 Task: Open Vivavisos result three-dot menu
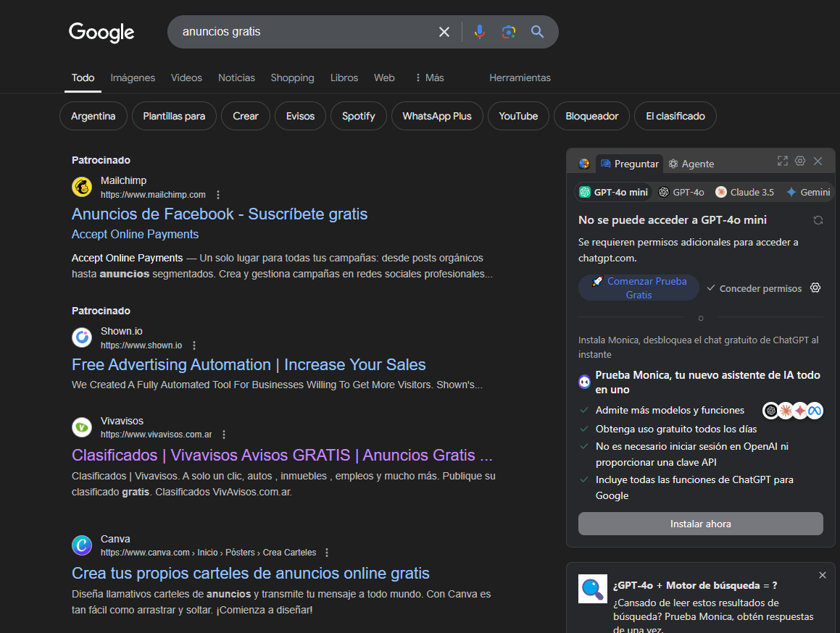click(x=224, y=435)
